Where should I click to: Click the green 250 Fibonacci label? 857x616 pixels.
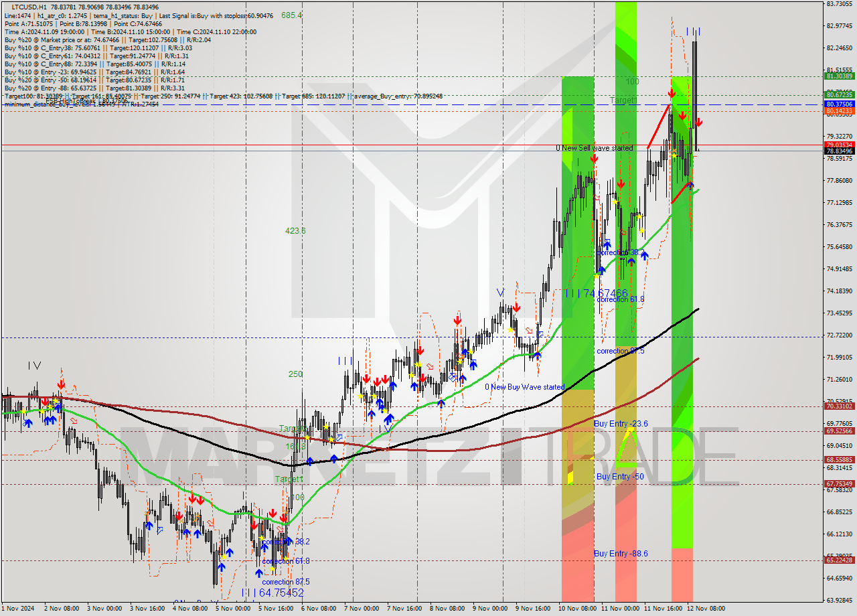click(x=295, y=374)
